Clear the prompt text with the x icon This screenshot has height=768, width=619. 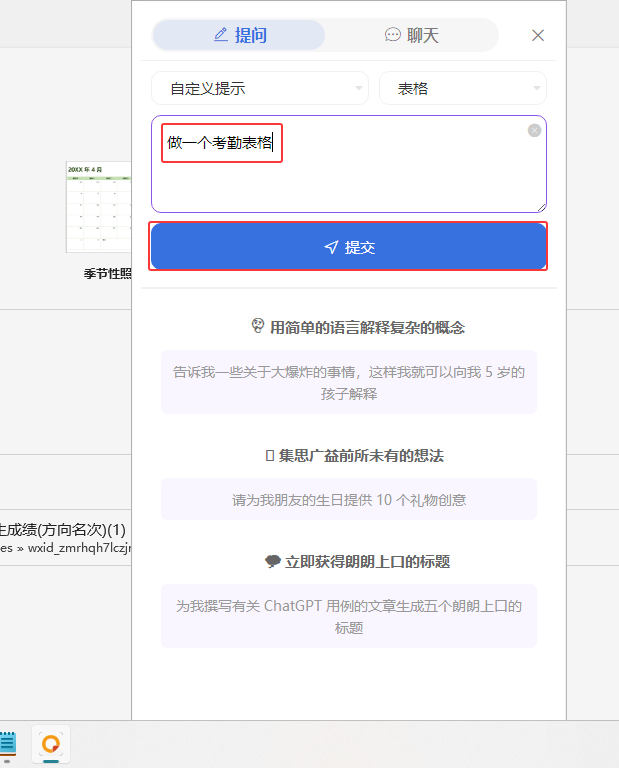pos(534,130)
